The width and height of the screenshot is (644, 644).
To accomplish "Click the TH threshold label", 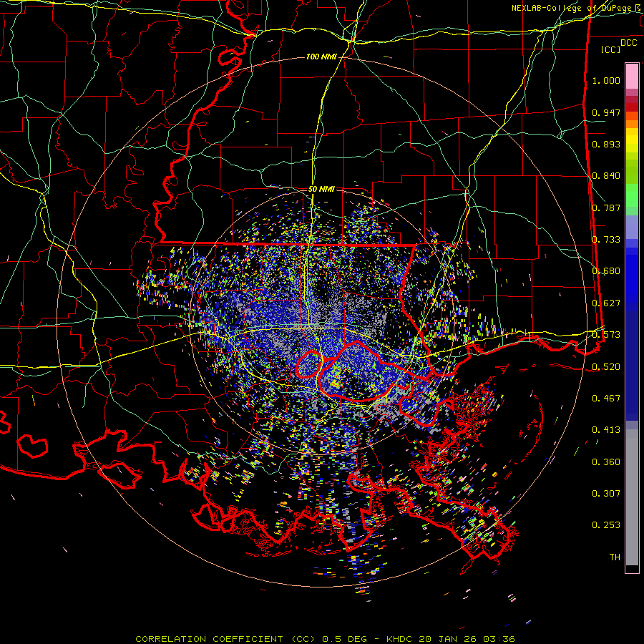I will click(615, 557).
